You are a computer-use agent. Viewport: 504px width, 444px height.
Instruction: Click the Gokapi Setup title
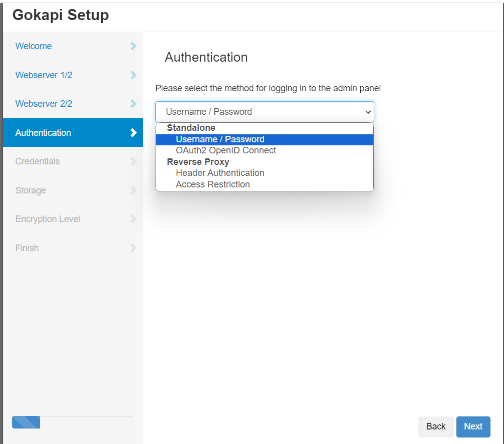click(x=61, y=15)
